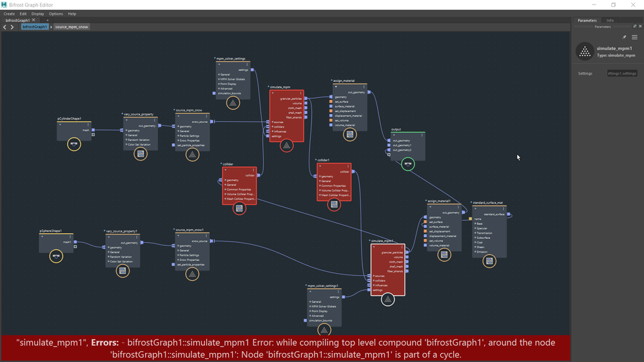Open the Help menu
This screenshot has width=644, height=362.
coord(72,14)
